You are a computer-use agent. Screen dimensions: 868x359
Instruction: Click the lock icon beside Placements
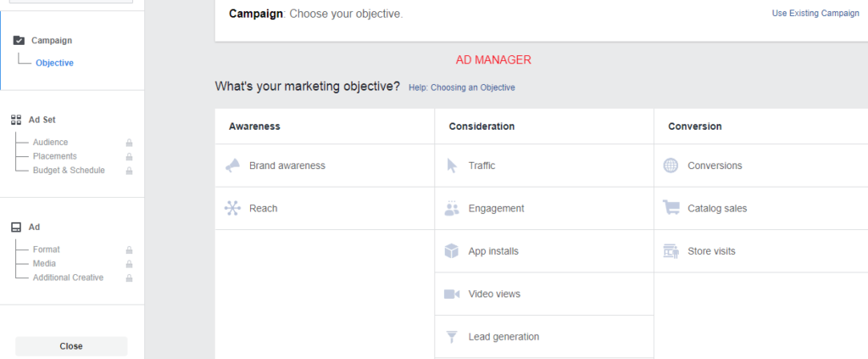point(130,157)
